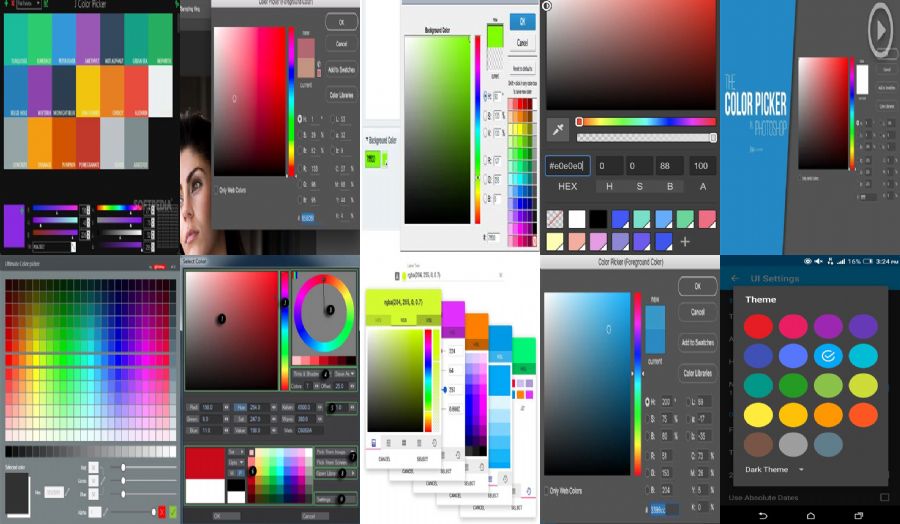900x524 pixels.
Task: Tap the Android recent apps icon
Action: (859, 514)
